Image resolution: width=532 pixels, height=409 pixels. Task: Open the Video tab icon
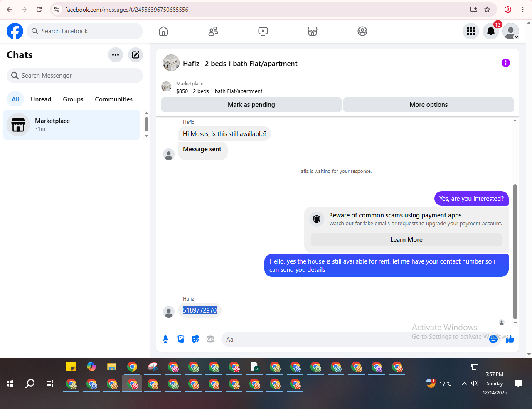[x=263, y=31]
